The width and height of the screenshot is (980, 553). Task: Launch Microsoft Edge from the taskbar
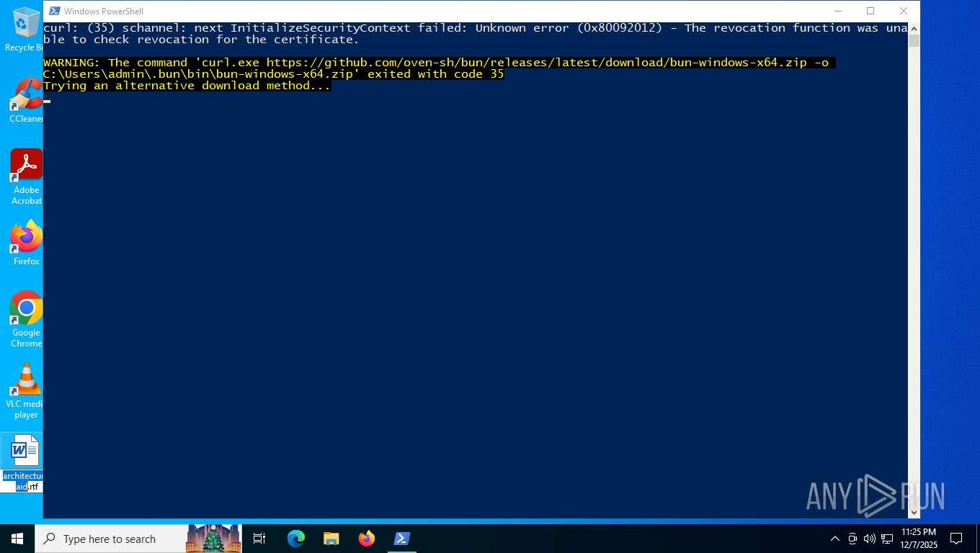(x=296, y=539)
